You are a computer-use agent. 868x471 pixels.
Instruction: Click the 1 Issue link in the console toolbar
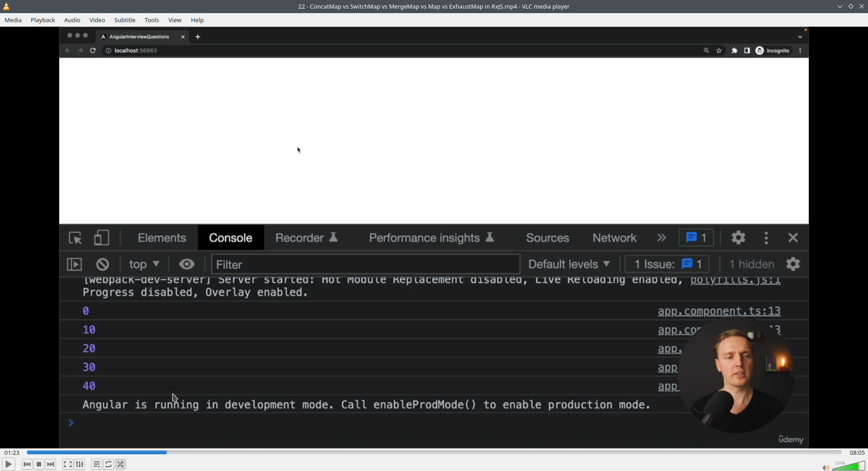click(x=667, y=264)
